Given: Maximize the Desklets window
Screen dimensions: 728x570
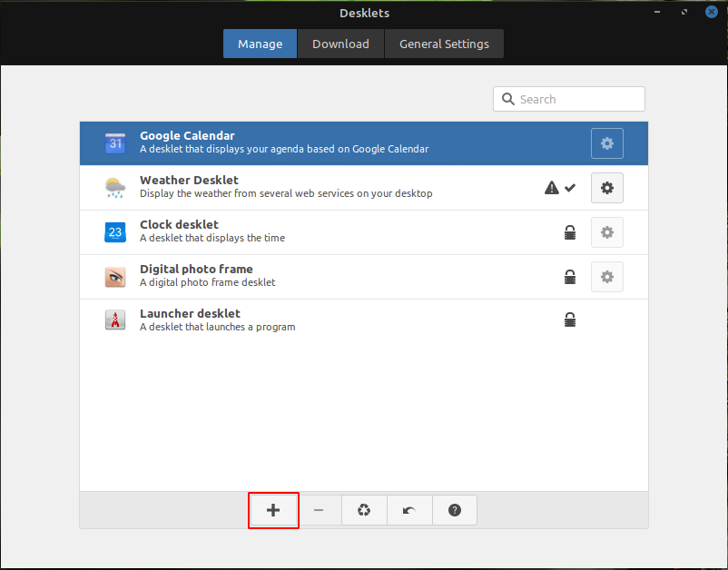Looking at the screenshot, I should 684,12.
